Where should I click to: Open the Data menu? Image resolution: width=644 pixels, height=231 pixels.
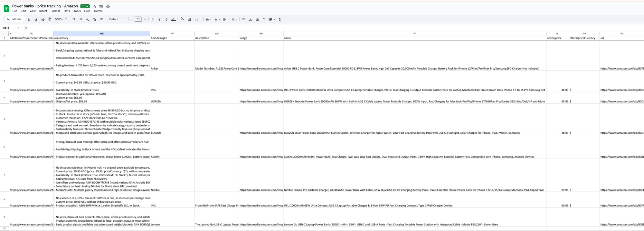tap(67, 11)
